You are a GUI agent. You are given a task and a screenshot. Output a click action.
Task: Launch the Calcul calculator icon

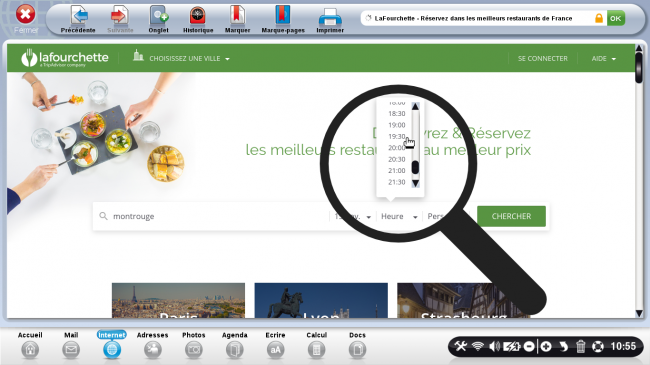[316, 350]
